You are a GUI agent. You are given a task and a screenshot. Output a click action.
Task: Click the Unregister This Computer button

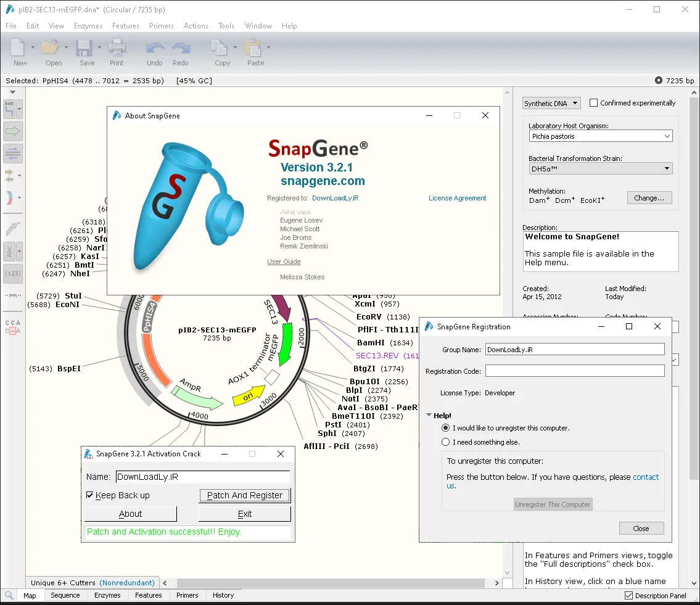click(553, 504)
